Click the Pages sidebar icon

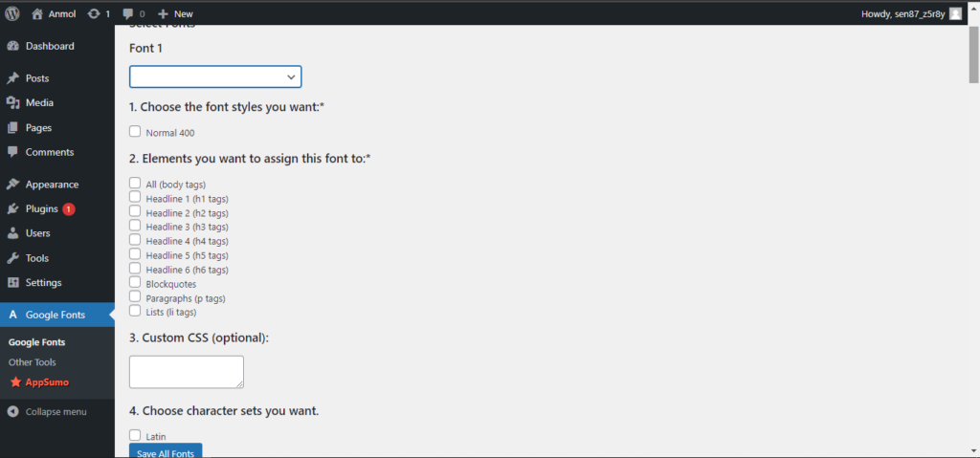click(x=13, y=127)
